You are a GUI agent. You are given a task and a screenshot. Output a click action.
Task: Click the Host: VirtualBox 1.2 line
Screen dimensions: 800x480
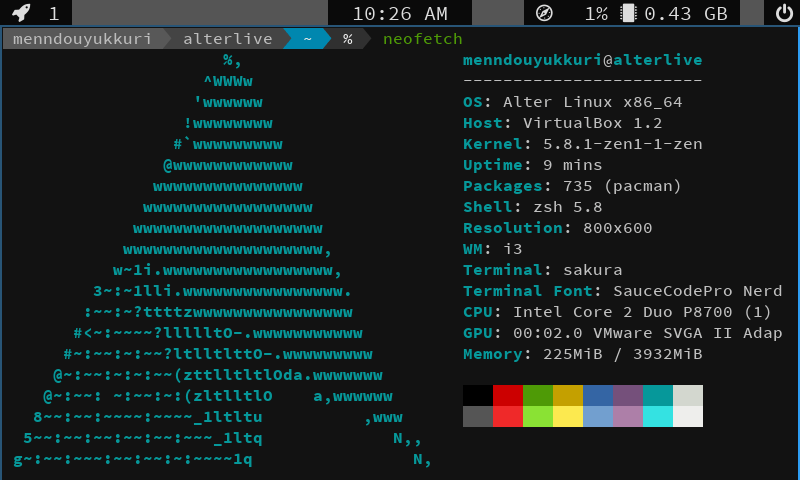[562, 123]
